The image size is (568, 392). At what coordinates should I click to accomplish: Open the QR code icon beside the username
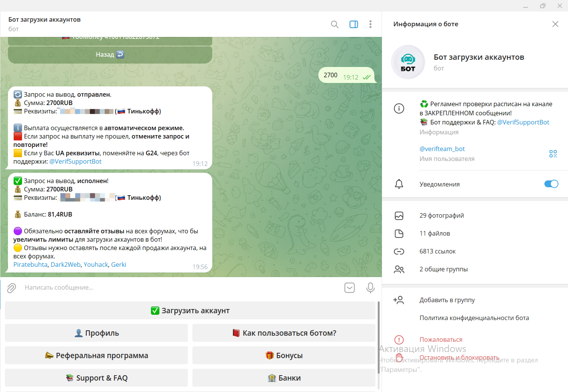click(553, 154)
